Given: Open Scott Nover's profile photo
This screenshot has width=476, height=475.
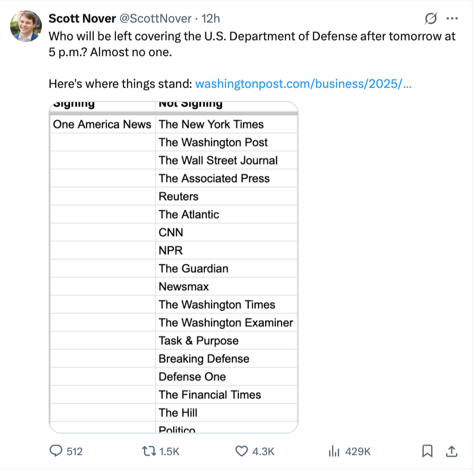Looking at the screenshot, I should click(26, 26).
